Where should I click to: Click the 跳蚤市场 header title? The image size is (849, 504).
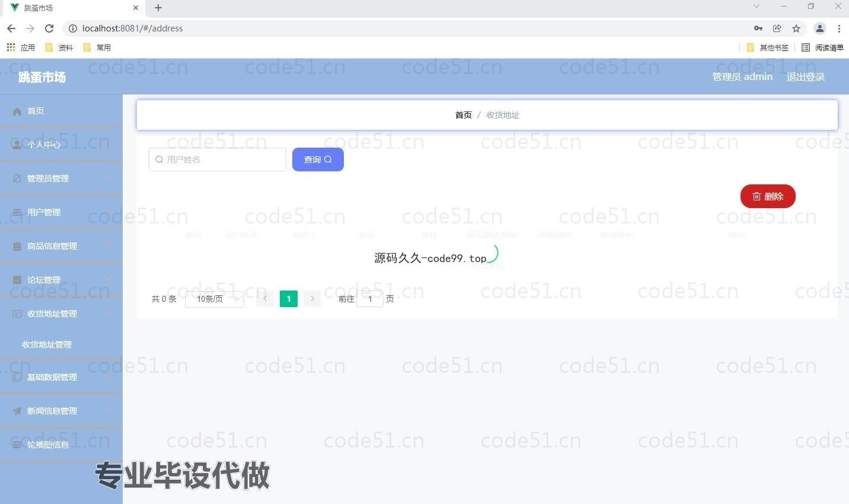point(42,77)
